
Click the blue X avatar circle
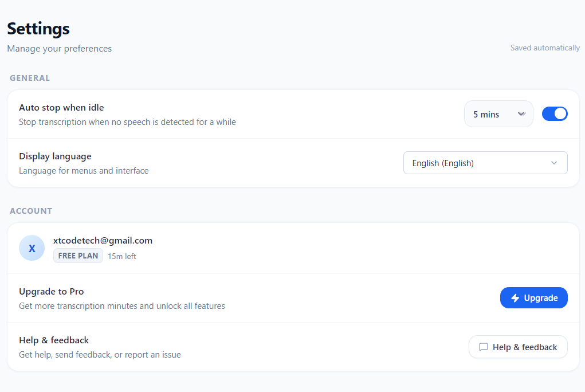[32, 248]
